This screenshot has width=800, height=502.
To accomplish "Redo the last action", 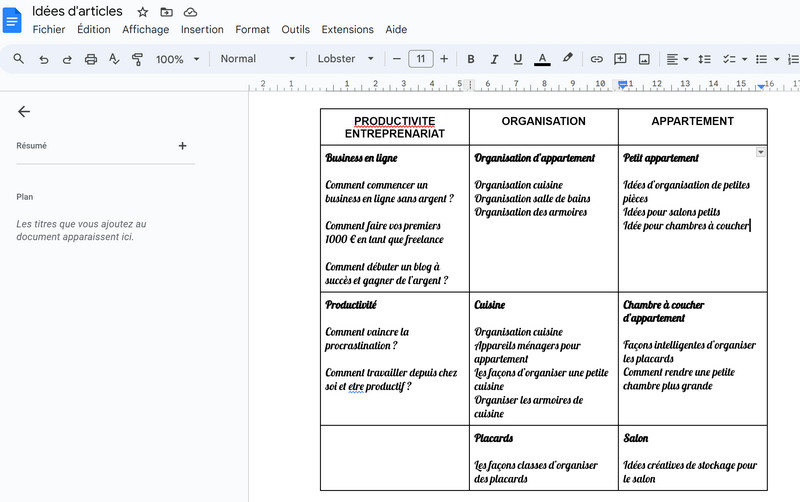I will (x=67, y=59).
